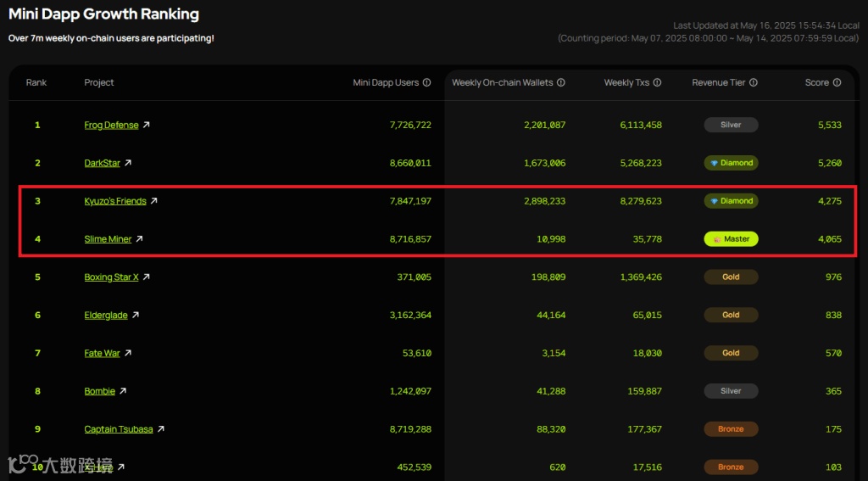Viewport: 868px width, 481px height.
Task: Click Gold tier badge in Elderglade row
Action: [x=731, y=315]
